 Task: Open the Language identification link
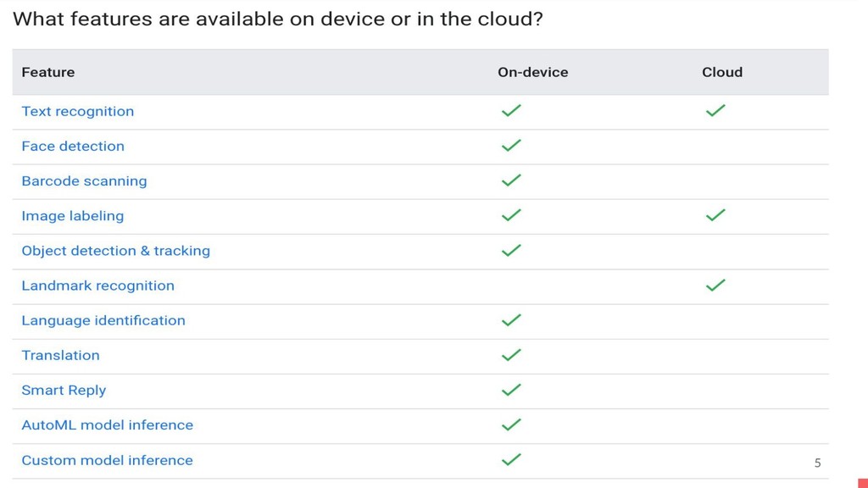(103, 320)
